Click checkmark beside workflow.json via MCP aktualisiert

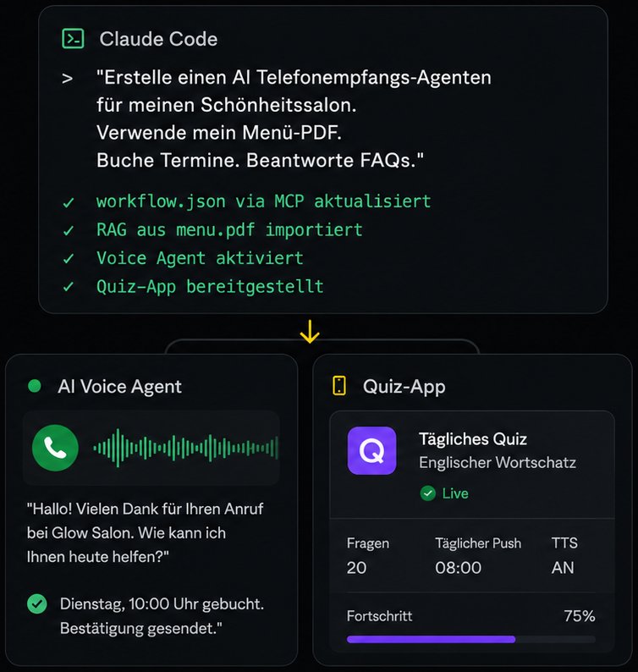pos(69,202)
